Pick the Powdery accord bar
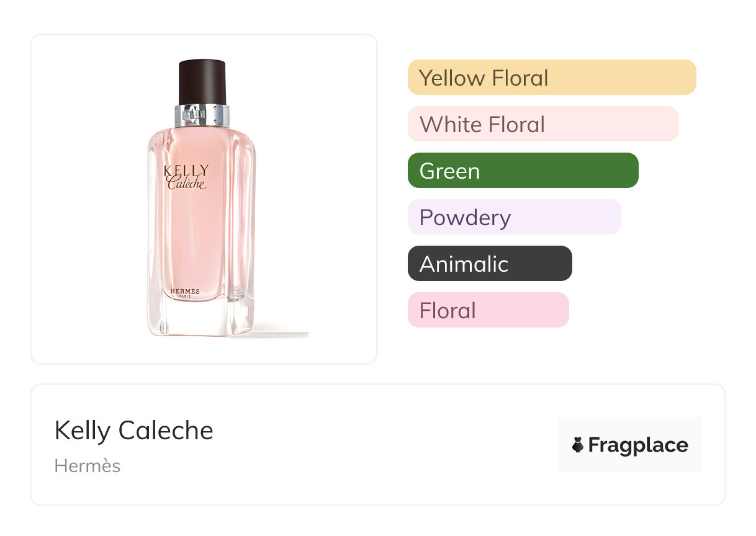 click(x=514, y=217)
